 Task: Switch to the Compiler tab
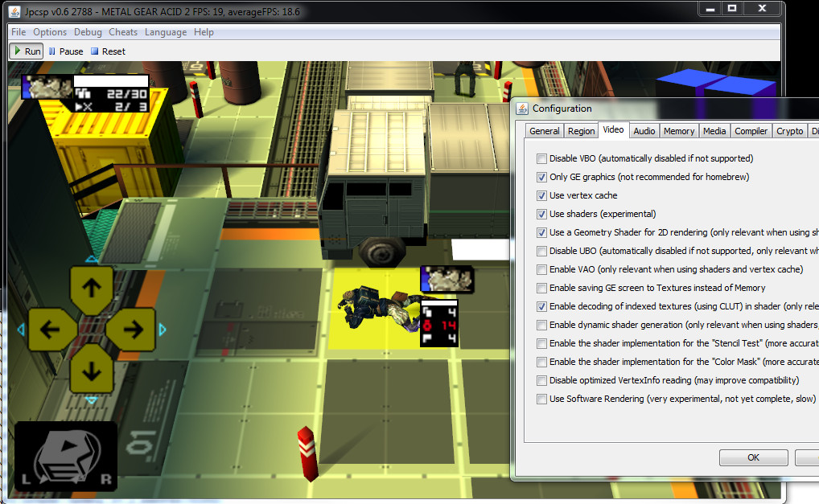[x=751, y=131]
